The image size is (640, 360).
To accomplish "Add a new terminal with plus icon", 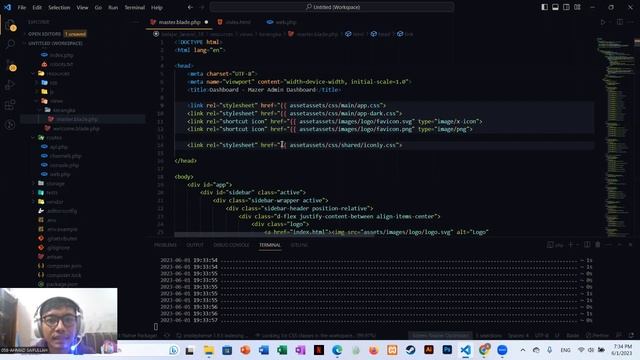I will click(571, 244).
